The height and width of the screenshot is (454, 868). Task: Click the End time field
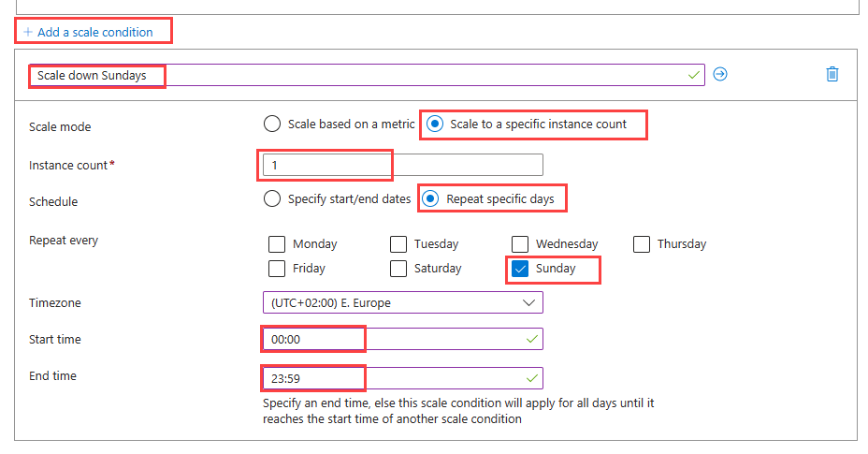[x=402, y=378]
